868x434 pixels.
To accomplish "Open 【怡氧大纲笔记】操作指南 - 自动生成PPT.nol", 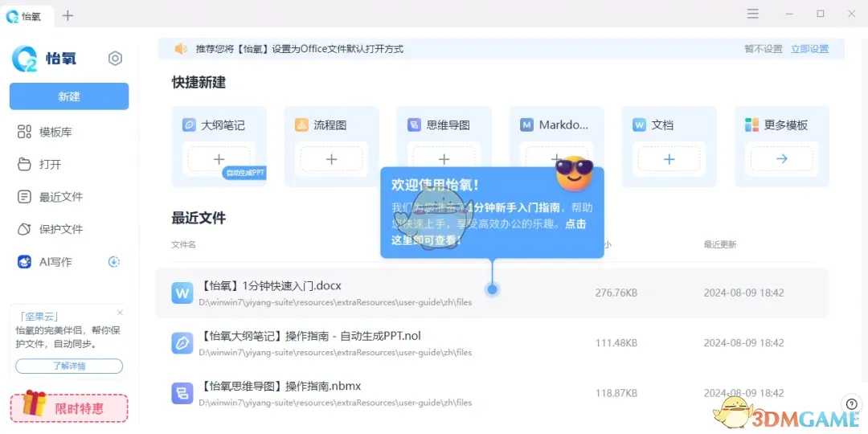I will click(492, 343).
